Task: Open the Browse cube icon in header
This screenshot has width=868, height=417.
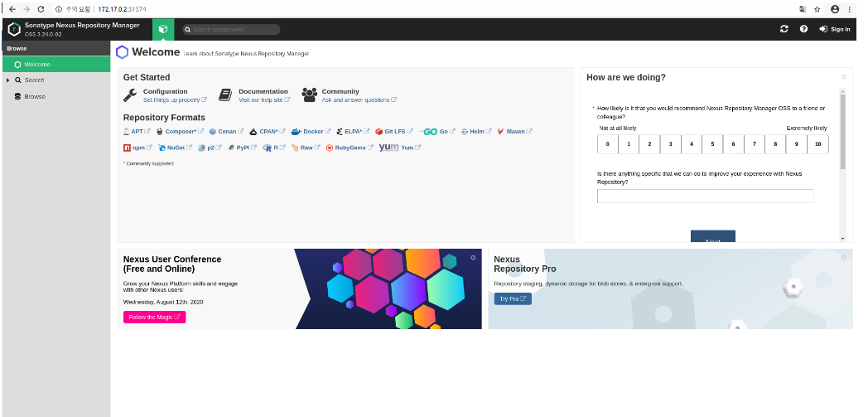Action: point(162,29)
